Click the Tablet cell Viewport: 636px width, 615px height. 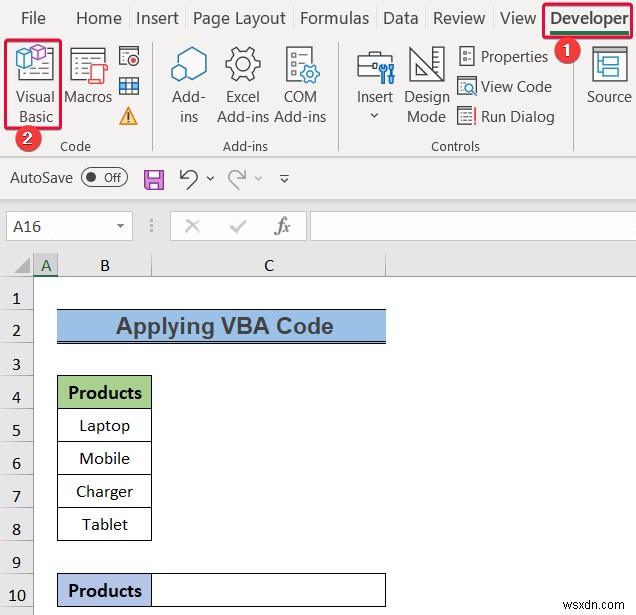tap(105, 524)
